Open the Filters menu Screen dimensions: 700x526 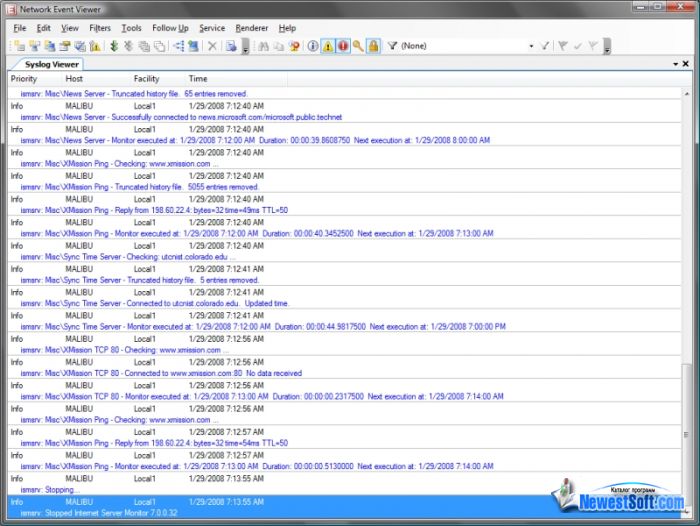click(100, 28)
